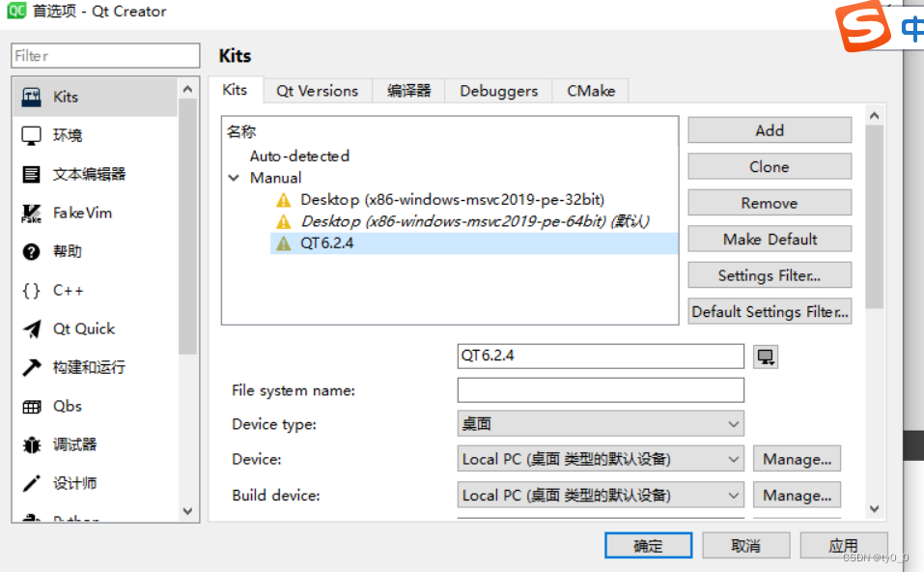
Task: Click Manage... next to Device
Action: (797, 459)
